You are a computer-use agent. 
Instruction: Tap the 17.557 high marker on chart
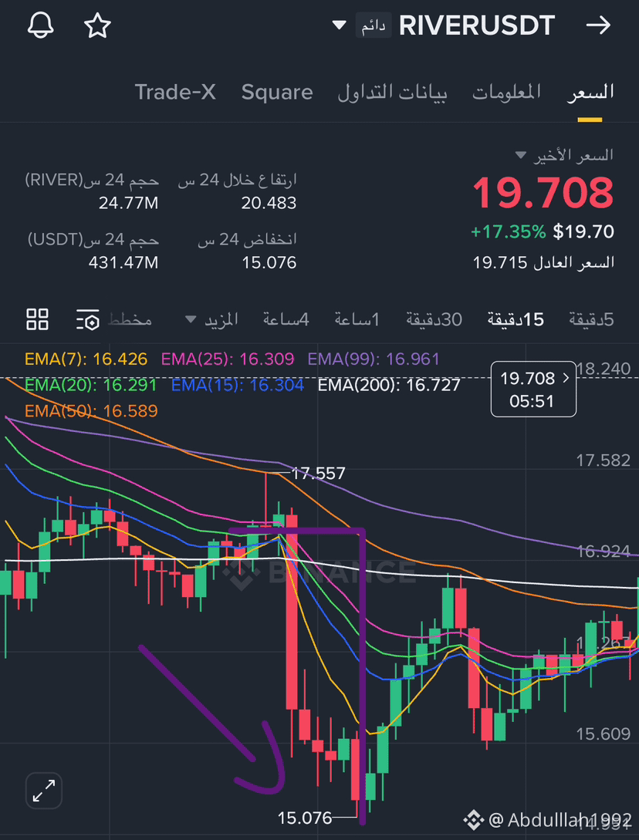[318, 473]
